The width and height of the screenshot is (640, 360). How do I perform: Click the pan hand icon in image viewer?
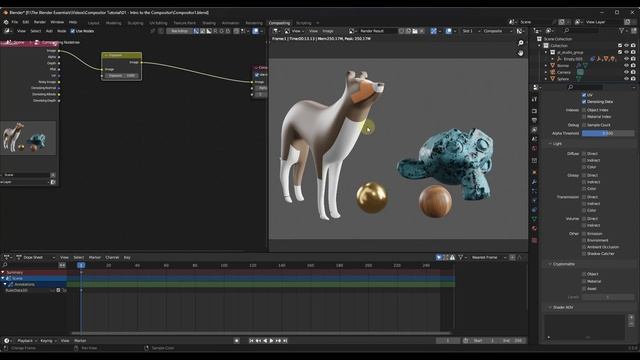[x=520, y=53]
